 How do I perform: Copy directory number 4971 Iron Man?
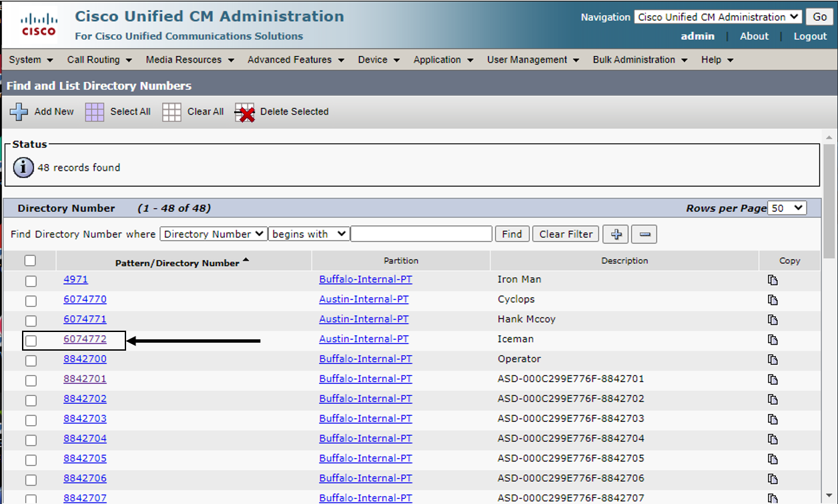pos(773,281)
